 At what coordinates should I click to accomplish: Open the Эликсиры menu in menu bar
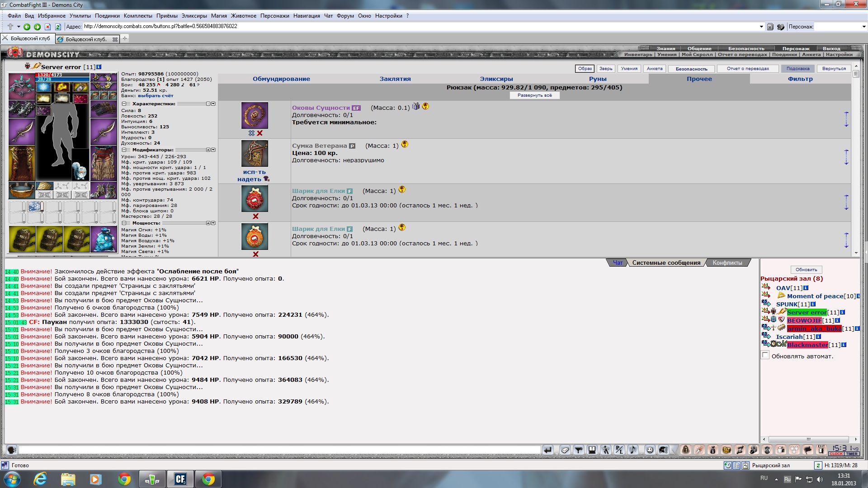click(x=194, y=16)
